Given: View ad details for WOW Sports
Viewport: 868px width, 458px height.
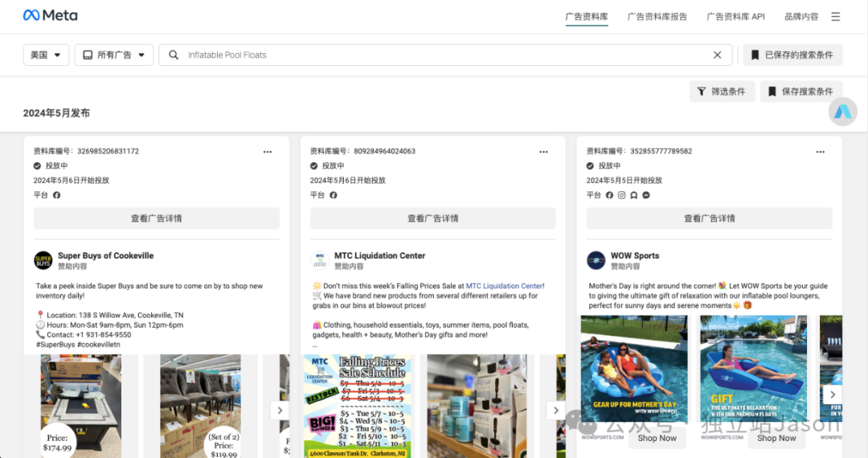Looking at the screenshot, I should (709, 219).
